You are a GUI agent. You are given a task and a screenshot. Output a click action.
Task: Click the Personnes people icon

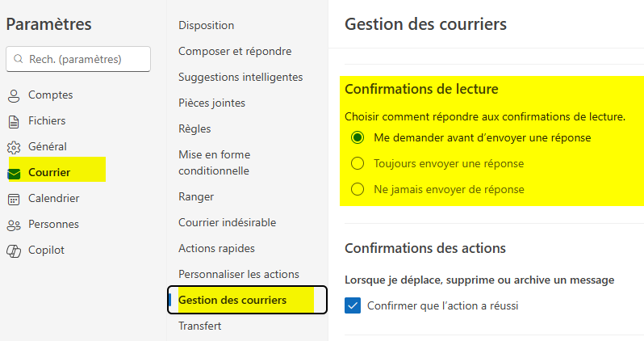coord(14,225)
